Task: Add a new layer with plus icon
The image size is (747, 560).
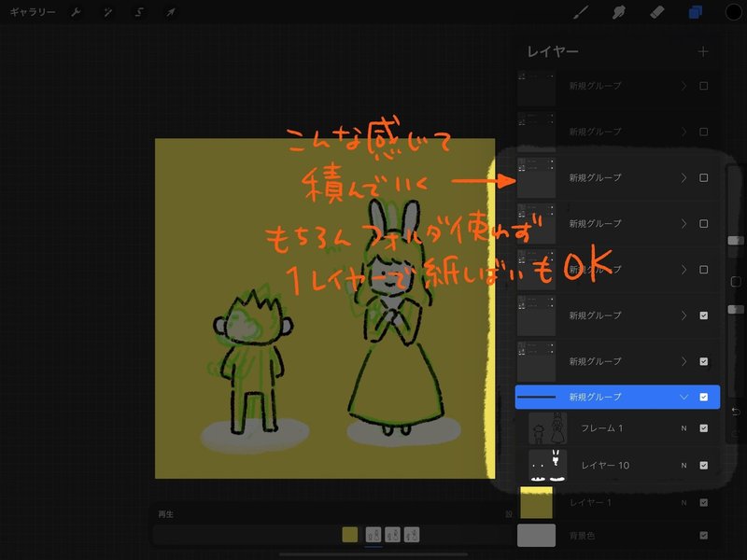Action: pyautogui.click(x=703, y=51)
